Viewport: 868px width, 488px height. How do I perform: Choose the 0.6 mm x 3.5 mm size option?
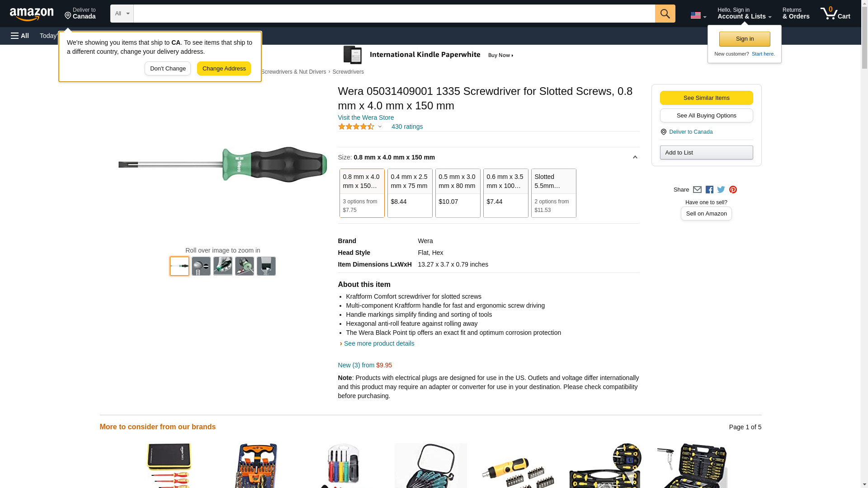coord(505,193)
